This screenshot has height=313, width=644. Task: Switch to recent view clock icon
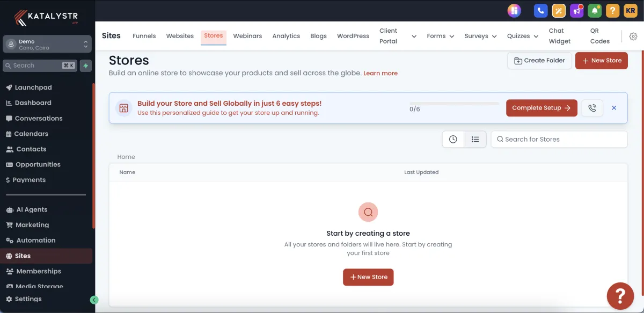point(453,139)
